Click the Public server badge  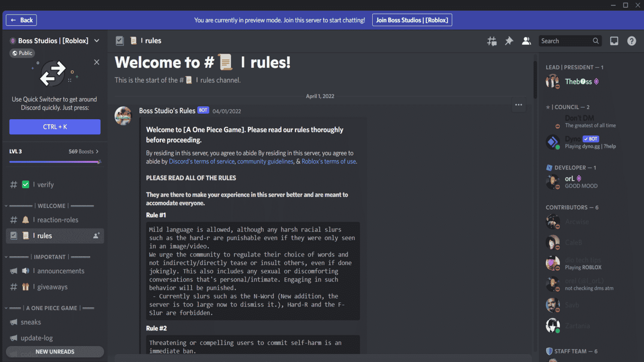tap(22, 53)
